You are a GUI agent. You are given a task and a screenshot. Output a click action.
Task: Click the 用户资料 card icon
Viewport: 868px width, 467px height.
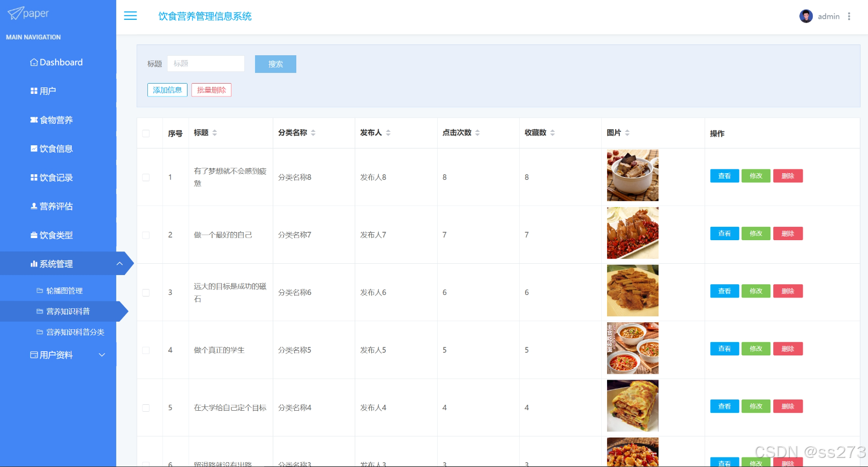pyautogui.click(x=34, y=355)
